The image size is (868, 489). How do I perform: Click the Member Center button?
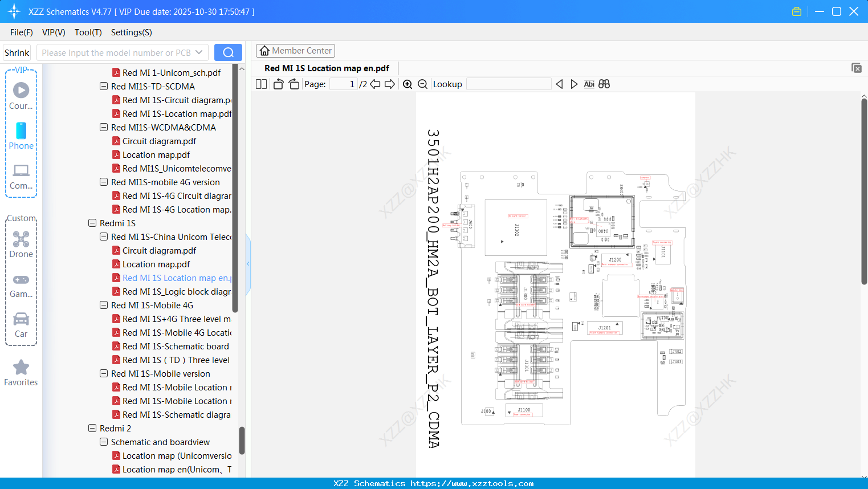pyautogui.click(x=295, y=50)
